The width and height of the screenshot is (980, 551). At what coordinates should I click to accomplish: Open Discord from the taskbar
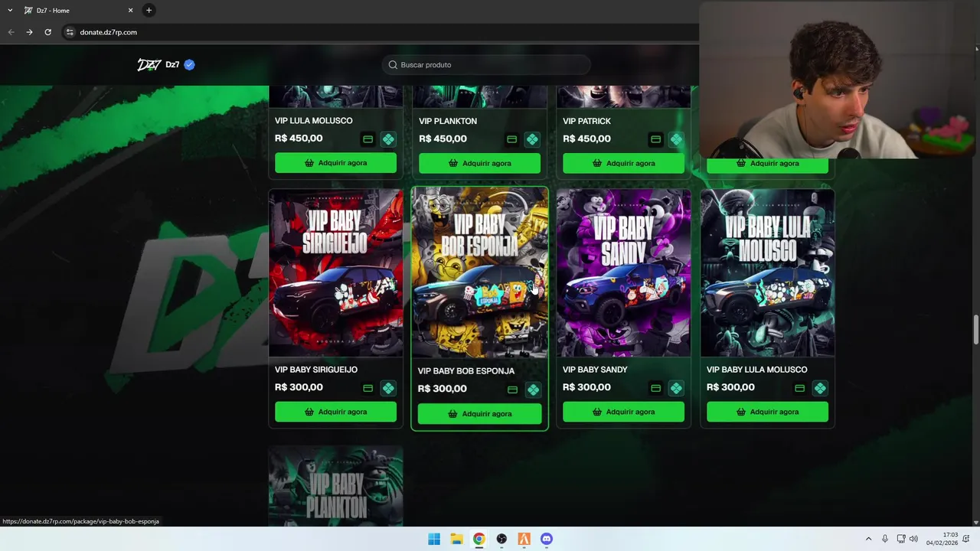(547, 539)
